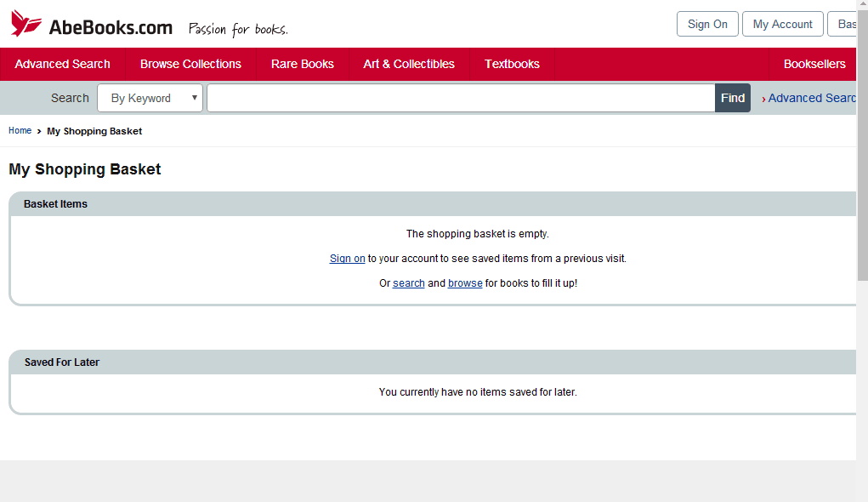Expand the By Keyword search dropdown
868x502 pixels.
coord(150,98)
